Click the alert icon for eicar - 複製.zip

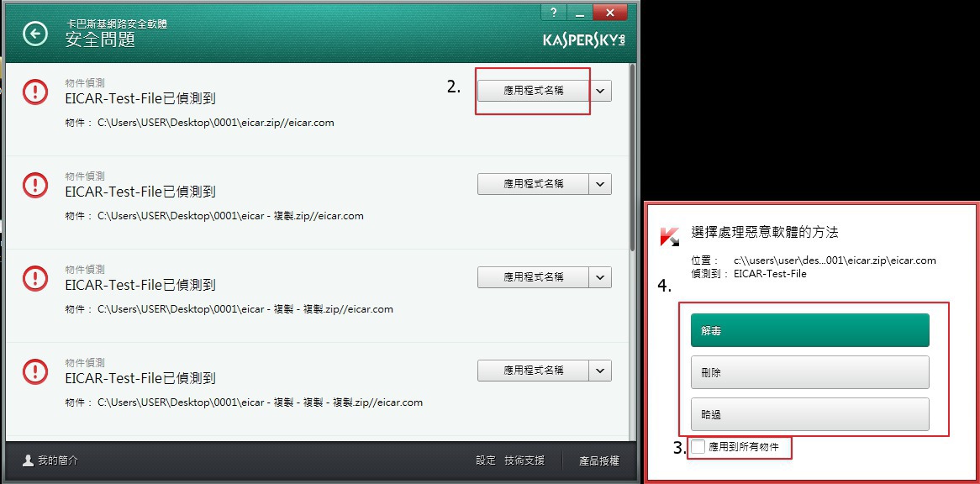click(x=35, y=185)
